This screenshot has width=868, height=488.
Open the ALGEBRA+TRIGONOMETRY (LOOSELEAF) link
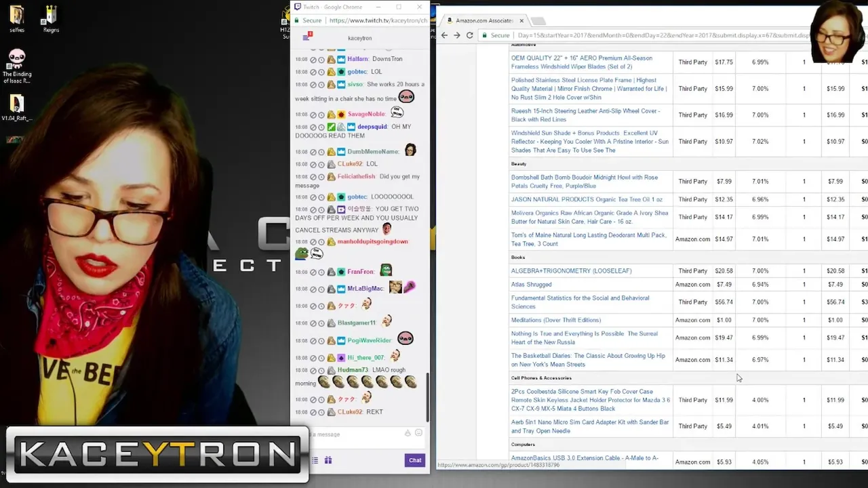tap(571, 270)
